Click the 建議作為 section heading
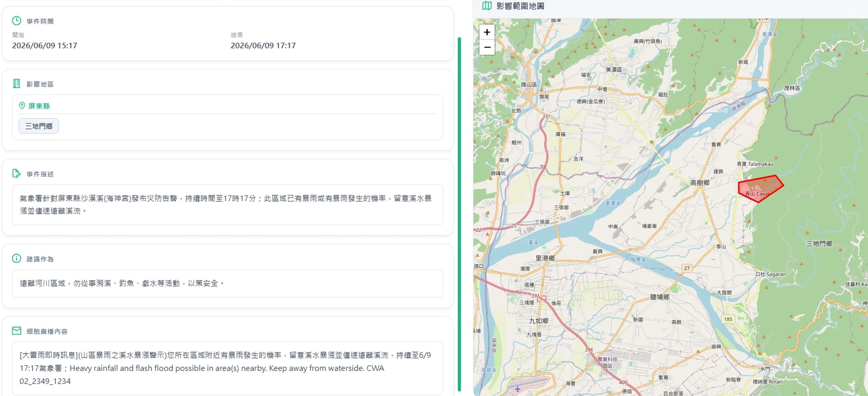 click(x=40, y=259)
